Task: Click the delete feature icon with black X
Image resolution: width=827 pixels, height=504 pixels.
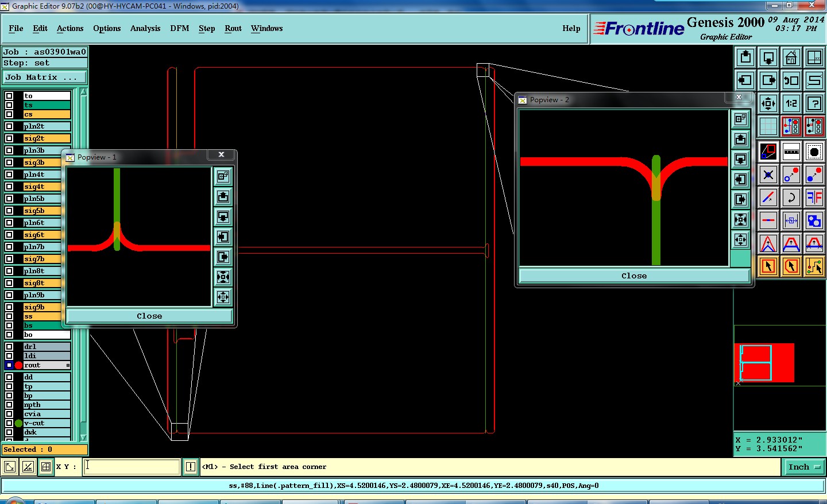Action: (768, 175)
